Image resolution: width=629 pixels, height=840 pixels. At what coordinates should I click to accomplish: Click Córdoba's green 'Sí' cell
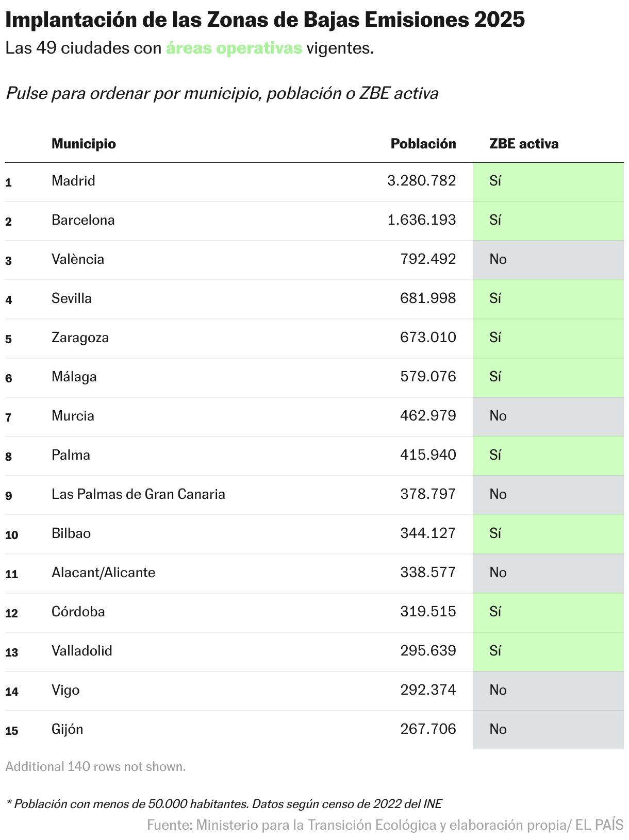(x=548, y=612)
